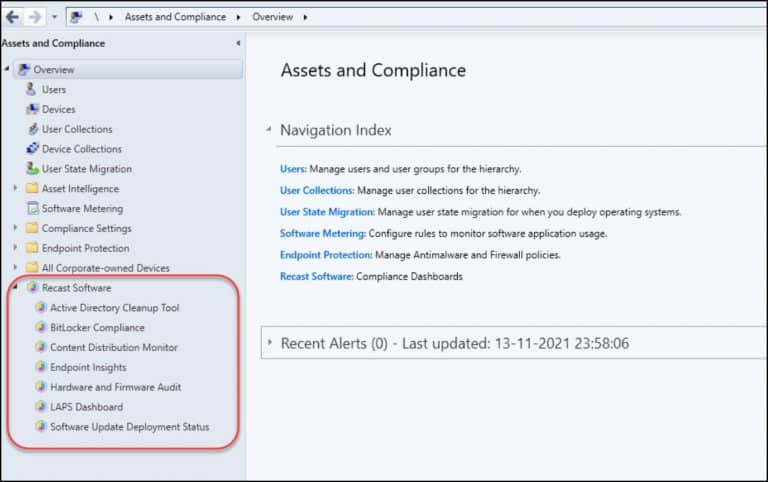Image resolution: width=768 pixels, height=482 pixels.
Task: Expand the Compliance Settings node
Action: (15, 228)
